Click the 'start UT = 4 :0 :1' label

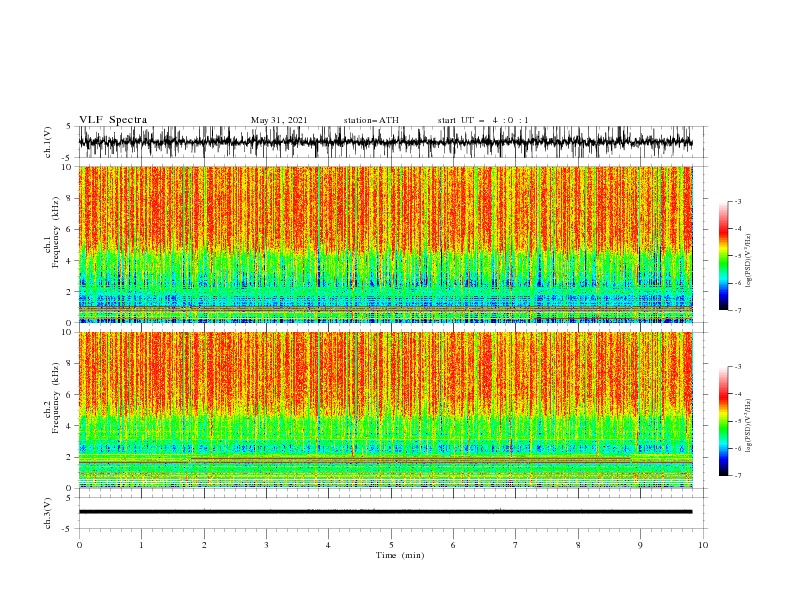coord(483,120)
